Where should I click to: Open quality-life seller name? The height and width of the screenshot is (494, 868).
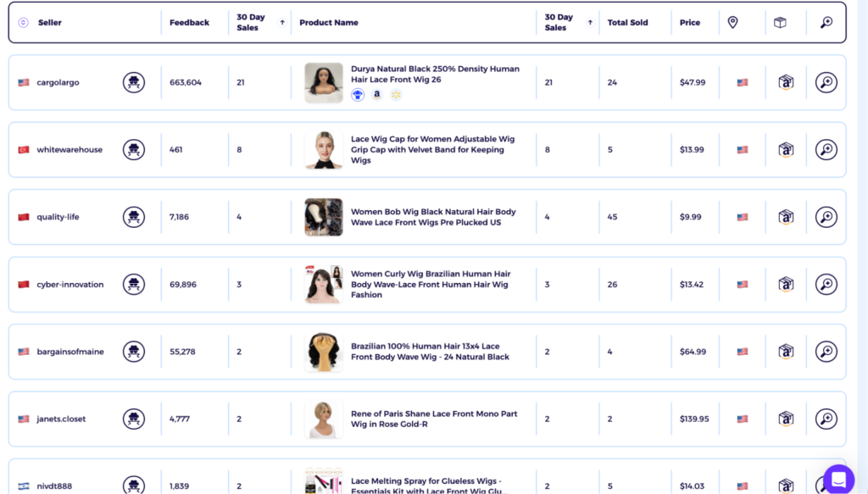click(58, 217)
